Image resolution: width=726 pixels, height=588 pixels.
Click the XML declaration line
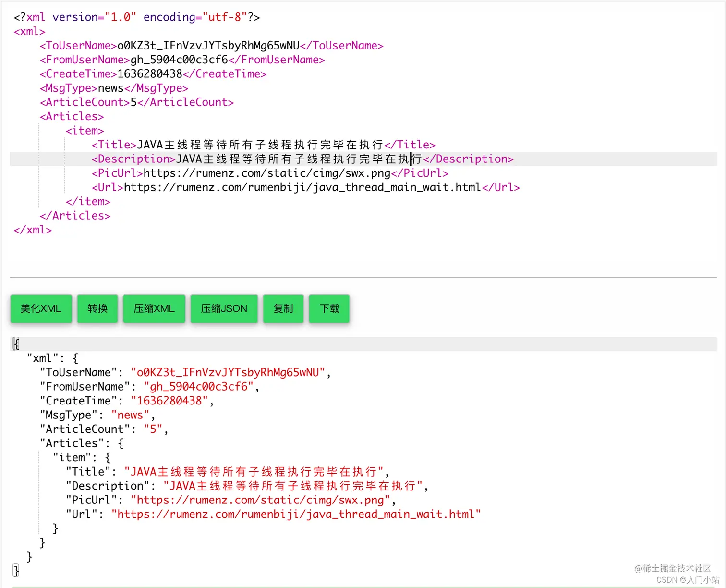tap(137, 17)
